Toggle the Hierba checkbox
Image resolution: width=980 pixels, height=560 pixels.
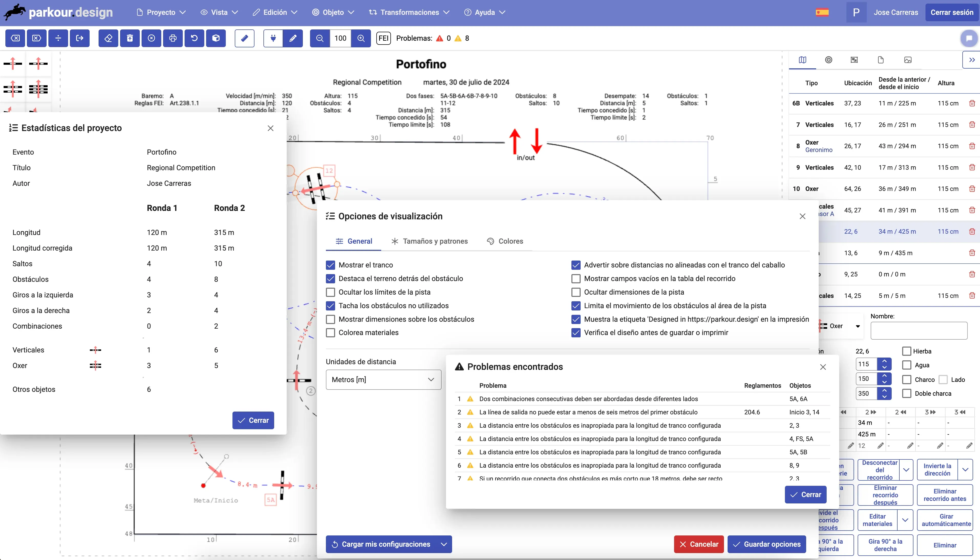907,351
